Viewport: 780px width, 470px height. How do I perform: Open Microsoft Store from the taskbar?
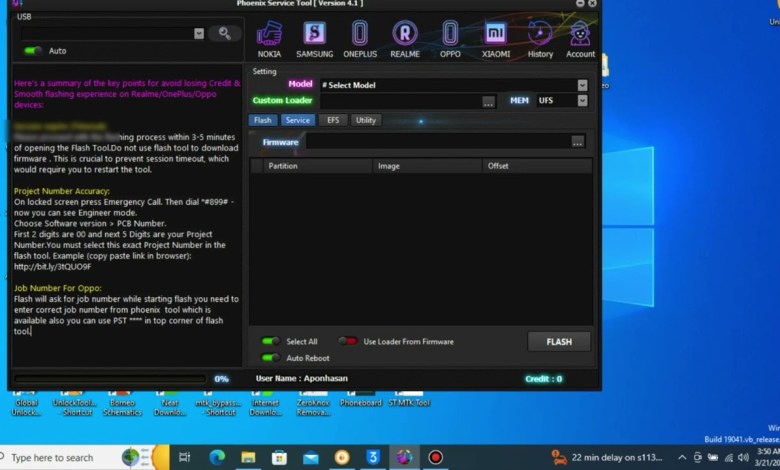click(x=279, y=457)
